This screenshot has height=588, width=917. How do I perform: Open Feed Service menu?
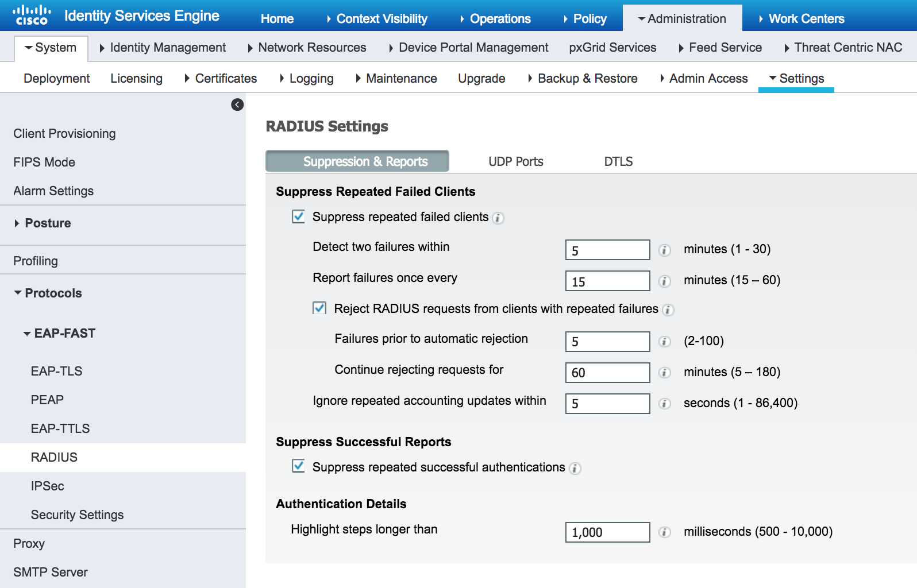click(720, 48)
